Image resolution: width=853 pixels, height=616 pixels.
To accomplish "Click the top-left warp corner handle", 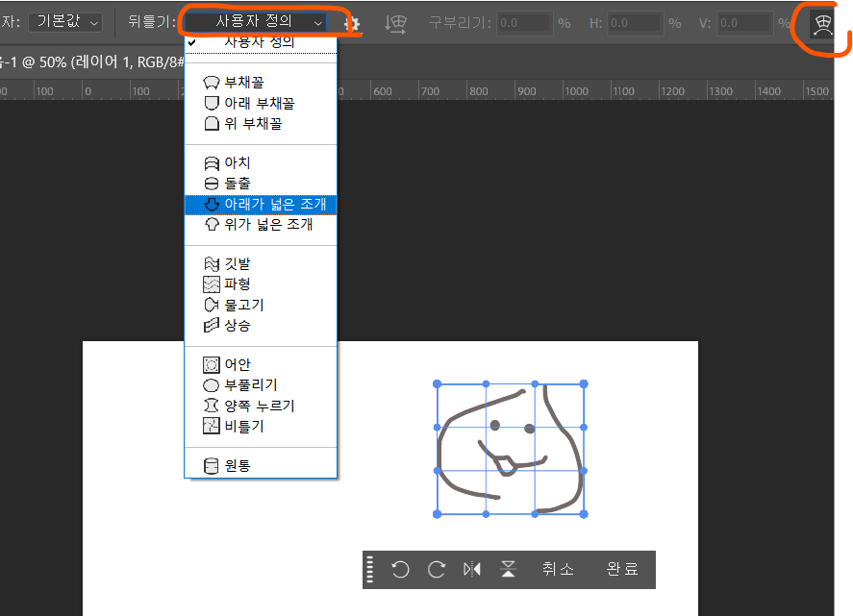I will tap(438, 384).
